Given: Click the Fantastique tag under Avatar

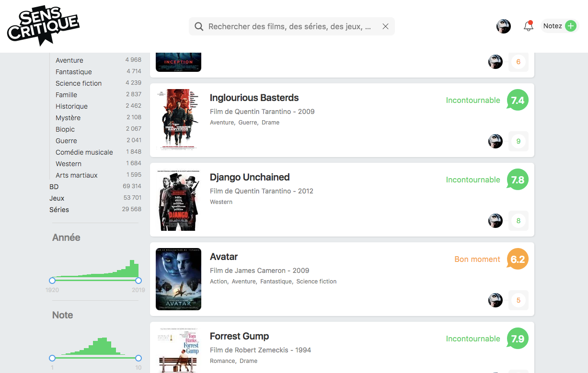Looking at the screenshot, I should click(276, 282).
